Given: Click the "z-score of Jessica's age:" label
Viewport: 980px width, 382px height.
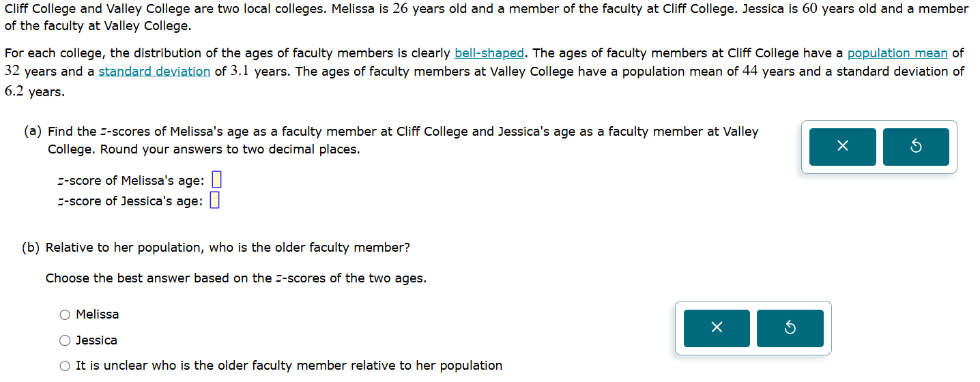Looking at the screenshot, I should (x=130, y=201).
